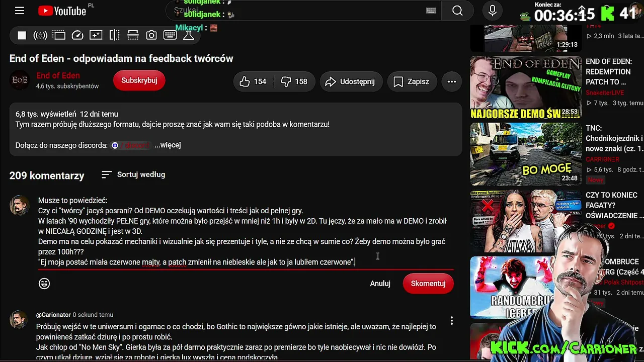Open the @Carionator username link
This screenshot has width=644, height=362.
53,315
